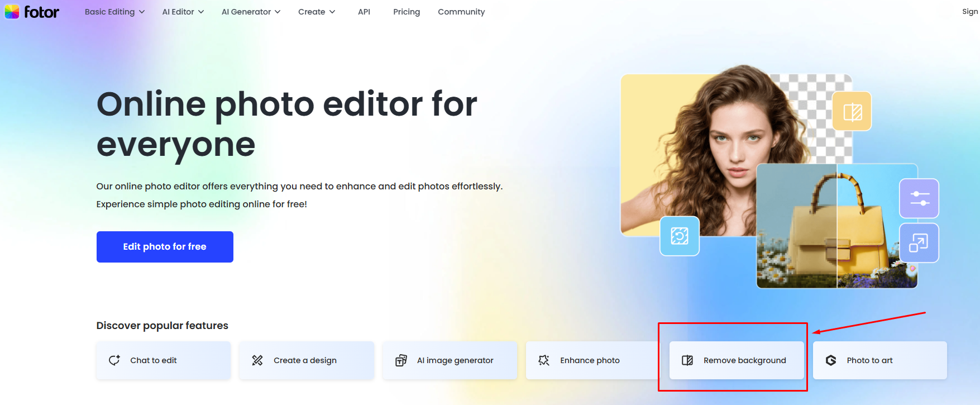Click the Remove background icon in feature card

[x=687, y=360]
